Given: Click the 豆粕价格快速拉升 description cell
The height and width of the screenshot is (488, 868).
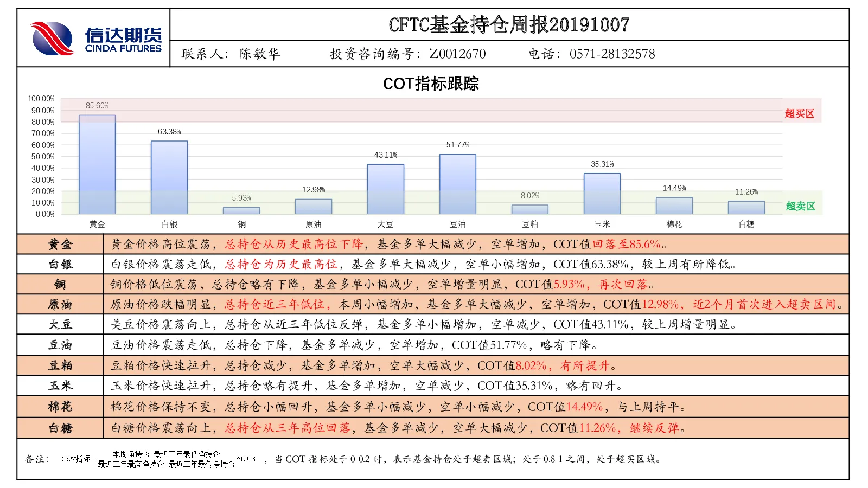Looking at the screenshot, I should point(476,365).
